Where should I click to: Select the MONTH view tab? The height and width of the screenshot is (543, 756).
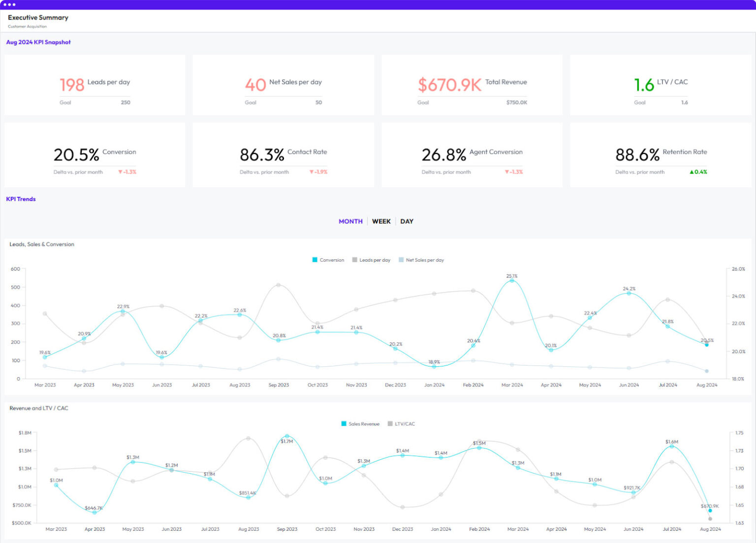tap(350, 221)
